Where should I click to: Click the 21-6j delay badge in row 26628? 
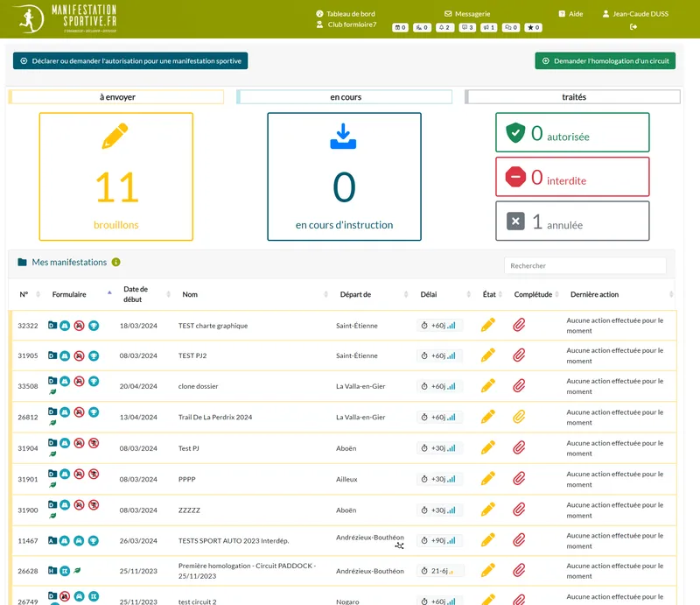[439, 571]
